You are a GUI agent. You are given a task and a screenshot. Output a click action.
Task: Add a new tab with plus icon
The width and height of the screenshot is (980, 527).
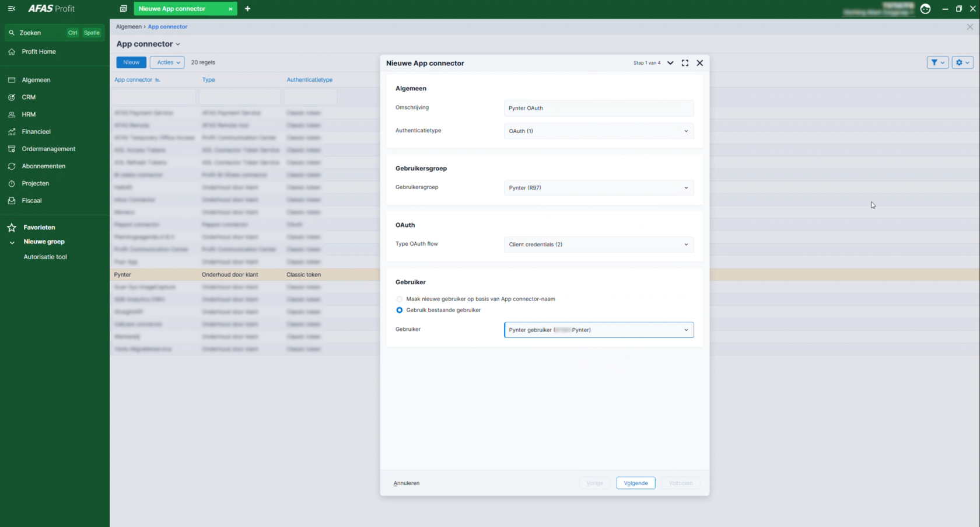coord(247,9)
